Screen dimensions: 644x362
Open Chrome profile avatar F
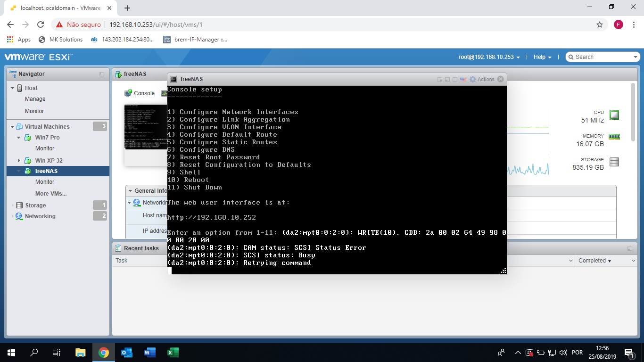[x=619, y=25]
